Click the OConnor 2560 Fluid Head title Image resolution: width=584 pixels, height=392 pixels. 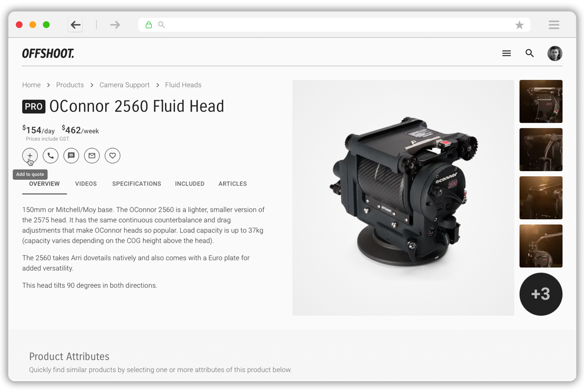pyautogui.click(x=137, y=106)
